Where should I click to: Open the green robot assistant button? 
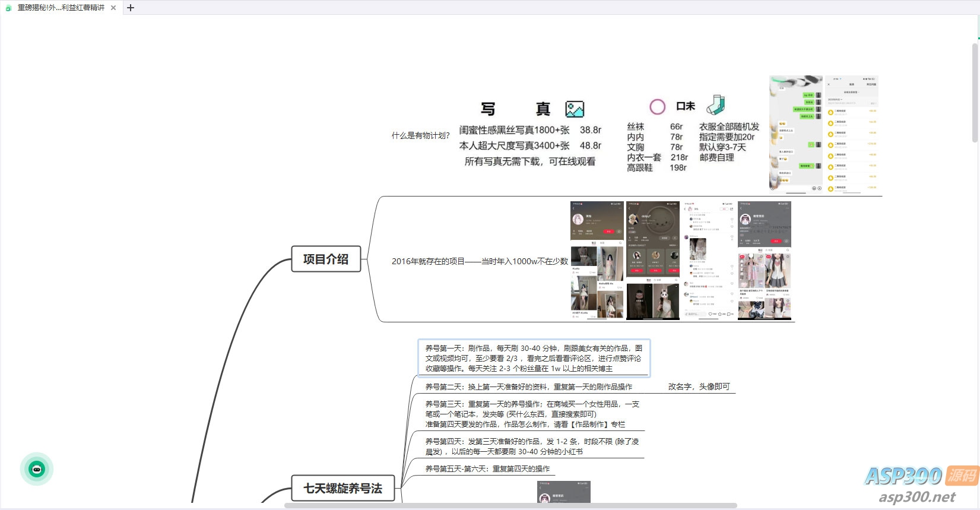click(x=37, y=469)
